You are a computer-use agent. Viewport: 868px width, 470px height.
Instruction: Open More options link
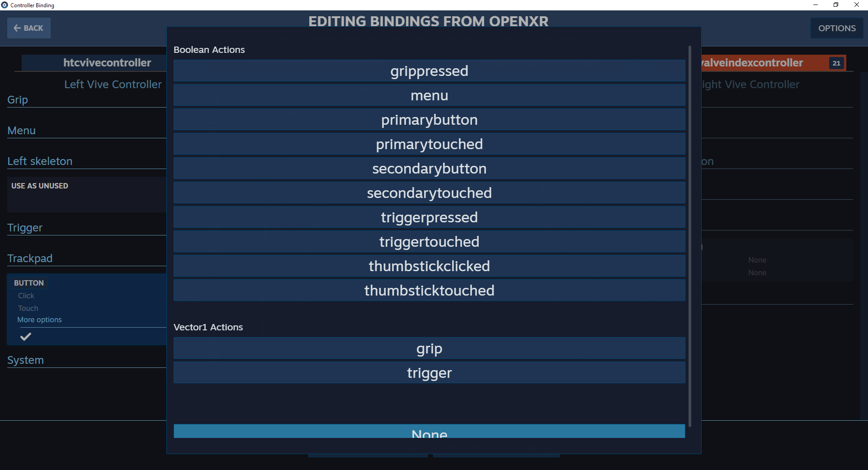pos(39,320)
